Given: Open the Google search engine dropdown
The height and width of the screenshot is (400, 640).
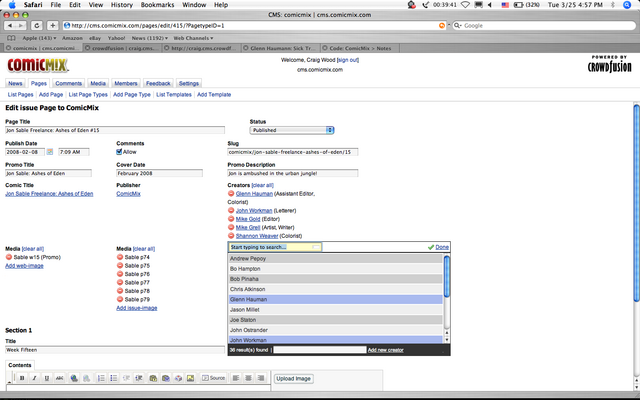Looking at the screenshot, I should pos(458,25).
